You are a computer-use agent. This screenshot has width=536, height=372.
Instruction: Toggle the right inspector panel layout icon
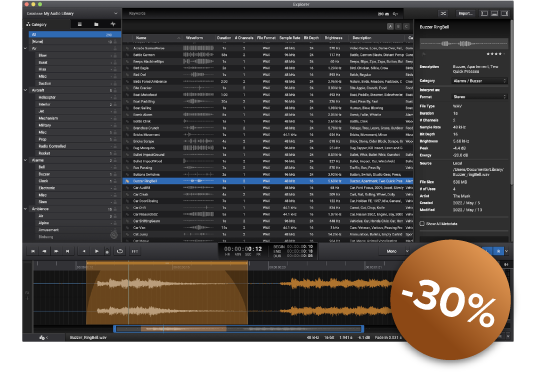[505, 13]
